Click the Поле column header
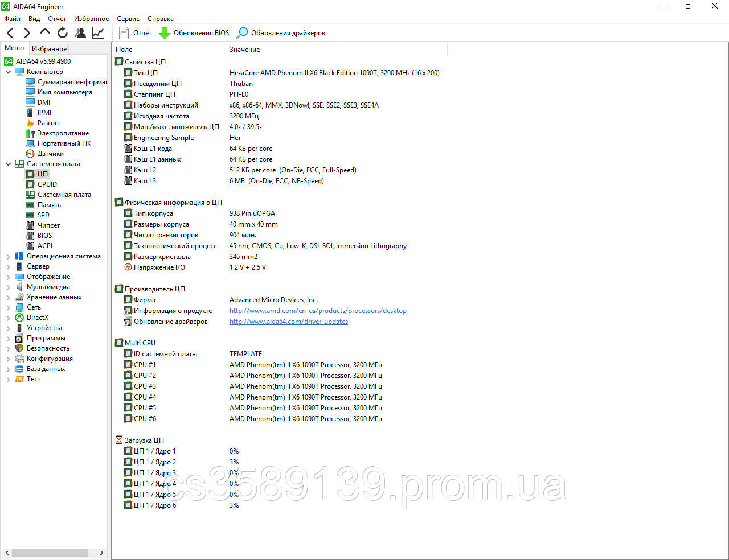Image resolution: width=729 pixels, height=560 pixels. (x=169, y=50)
